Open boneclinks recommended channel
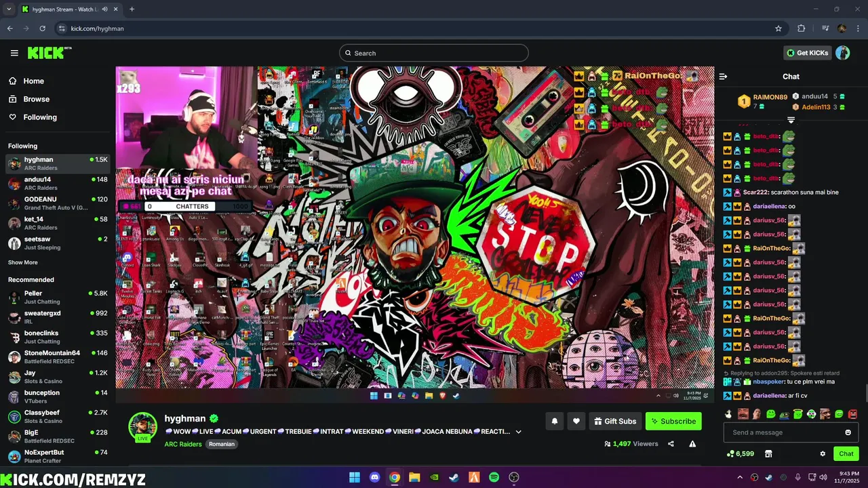The width and height of the screenshot is (868, 488). (58, 337)
